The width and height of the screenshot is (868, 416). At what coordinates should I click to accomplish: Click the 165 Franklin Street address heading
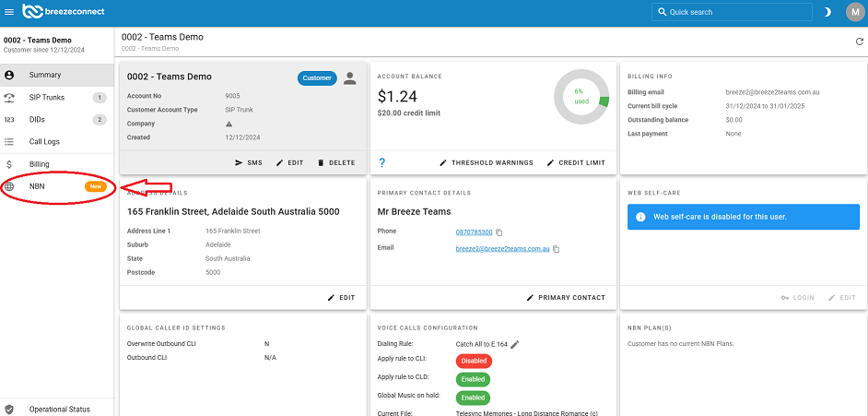233,211
